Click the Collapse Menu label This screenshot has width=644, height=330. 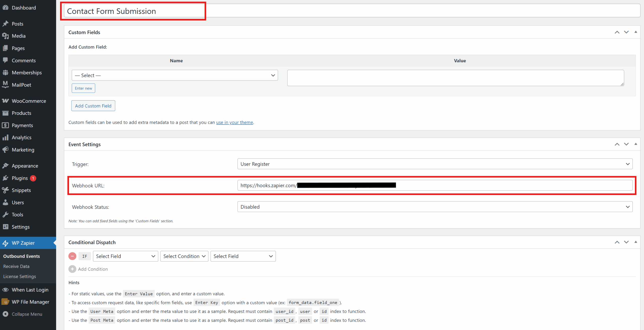pyautogui.click(x=27, y=314)
